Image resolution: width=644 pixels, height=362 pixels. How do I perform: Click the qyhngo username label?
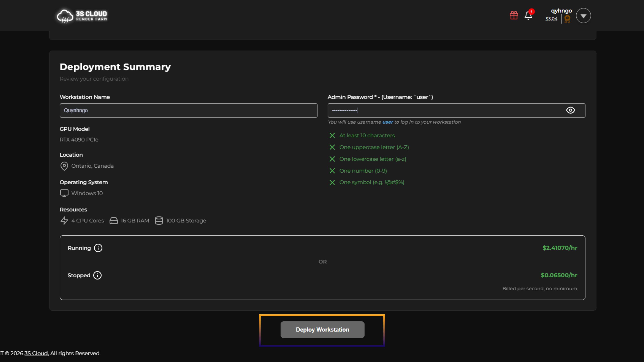point(561,11)
